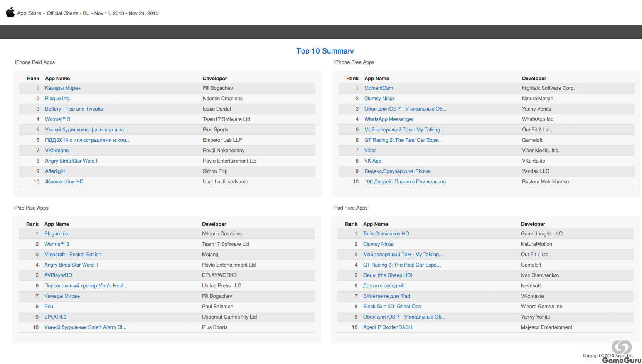Open the AVPlayerHD app link
The height and width of the screenshot is (364, 642).
tap(58, 275)
